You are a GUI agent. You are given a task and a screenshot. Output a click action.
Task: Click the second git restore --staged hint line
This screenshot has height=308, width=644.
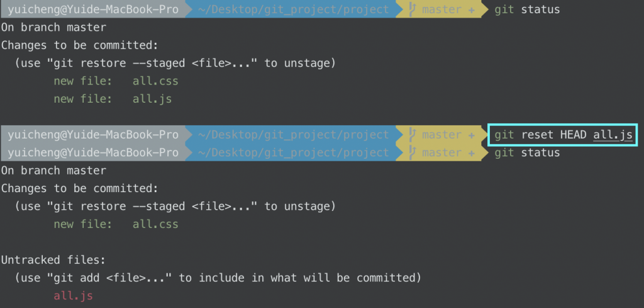[x=175, y=207]
